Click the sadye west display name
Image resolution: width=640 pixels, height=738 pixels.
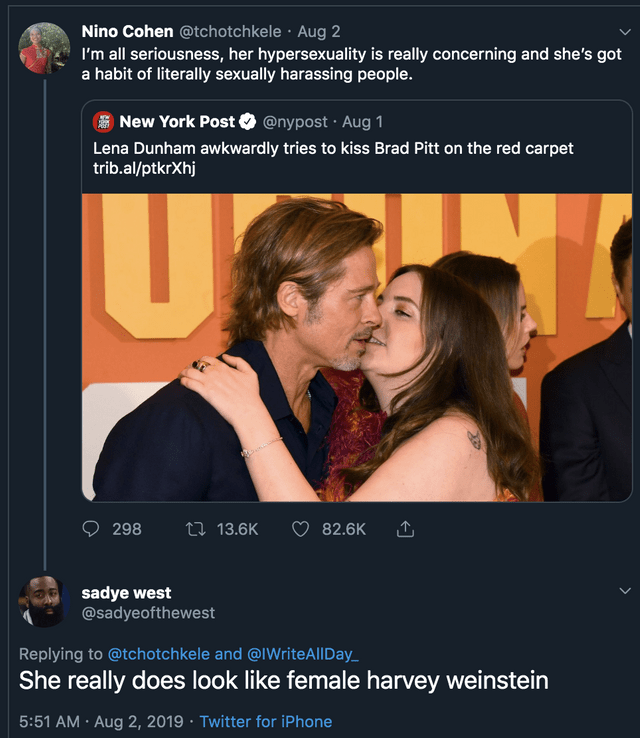point(126,593)
